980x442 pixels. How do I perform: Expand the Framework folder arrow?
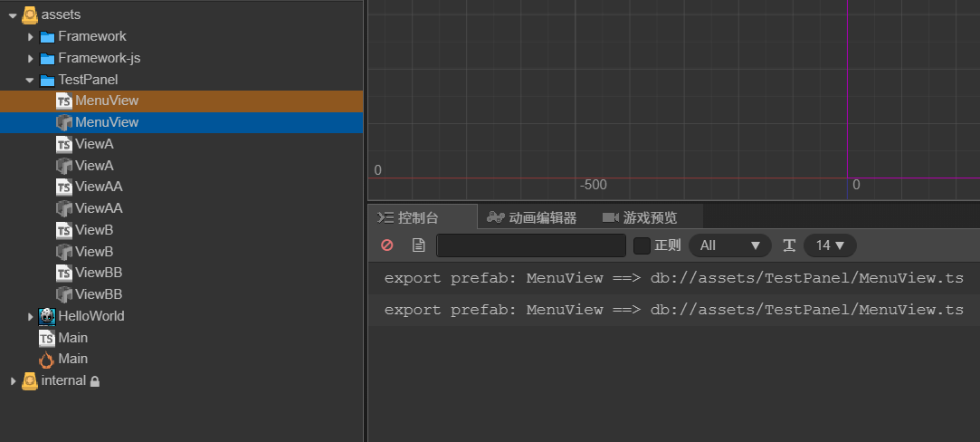click(x=31, y=36)
